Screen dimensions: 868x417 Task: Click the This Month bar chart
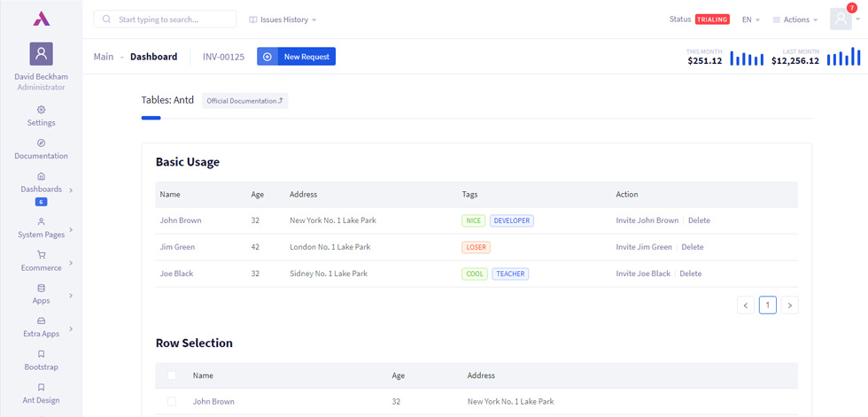tap(747, 58)
